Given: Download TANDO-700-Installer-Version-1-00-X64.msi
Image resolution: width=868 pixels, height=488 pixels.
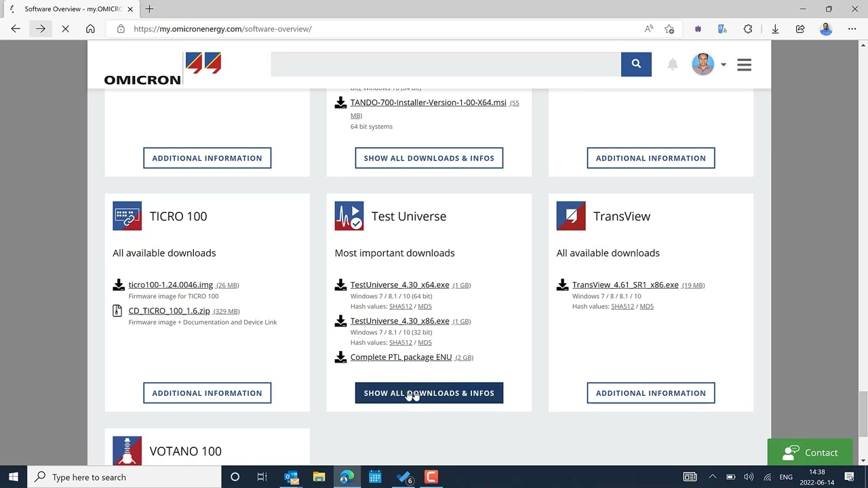Looking at the screenshot, I should click(x=428, y=102).
